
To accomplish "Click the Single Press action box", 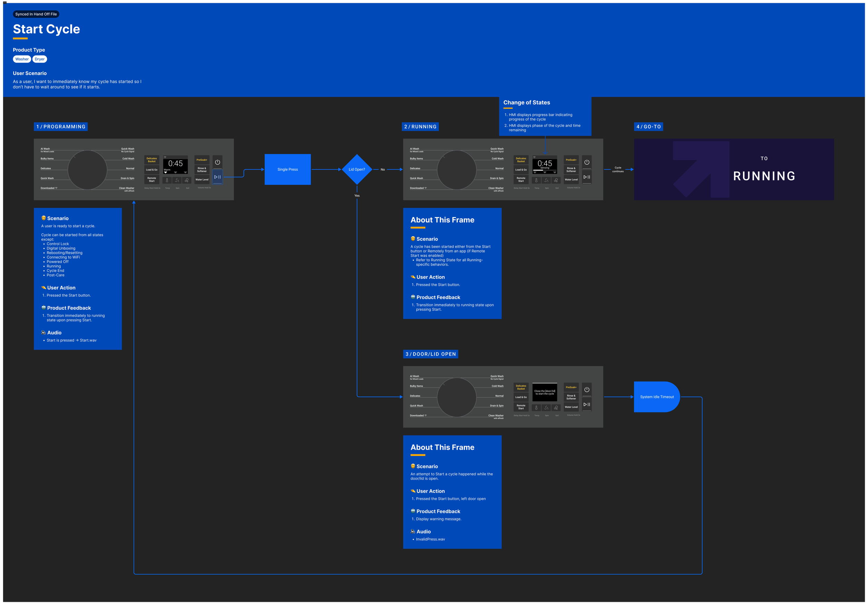I will pyautogui.click(x=287, y=169).
